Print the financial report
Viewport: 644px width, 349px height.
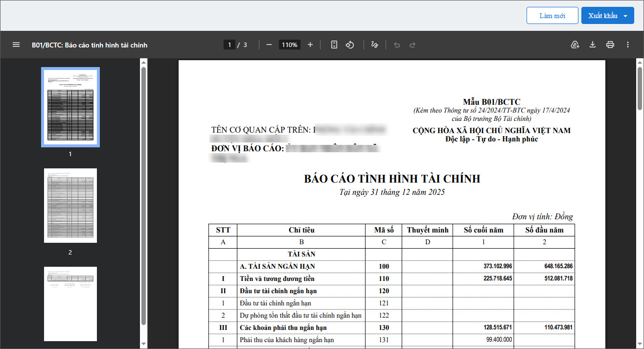pyautogui.click(x=610, y=45)
